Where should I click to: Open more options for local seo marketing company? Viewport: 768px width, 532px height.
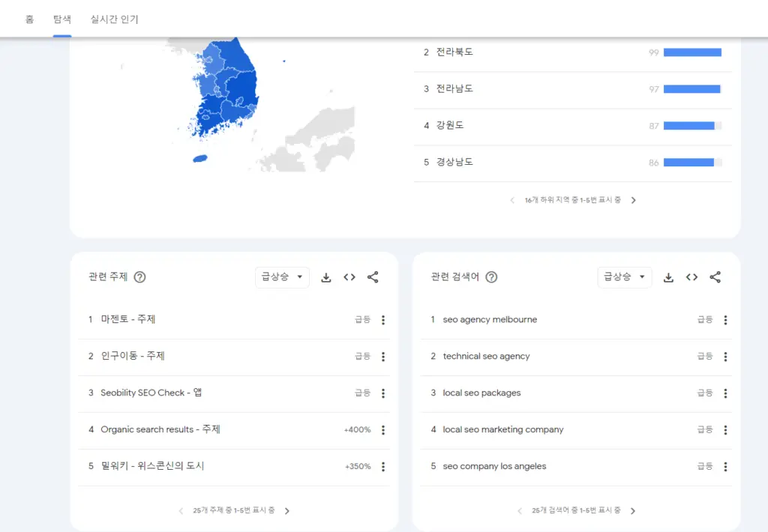(725, 430)
